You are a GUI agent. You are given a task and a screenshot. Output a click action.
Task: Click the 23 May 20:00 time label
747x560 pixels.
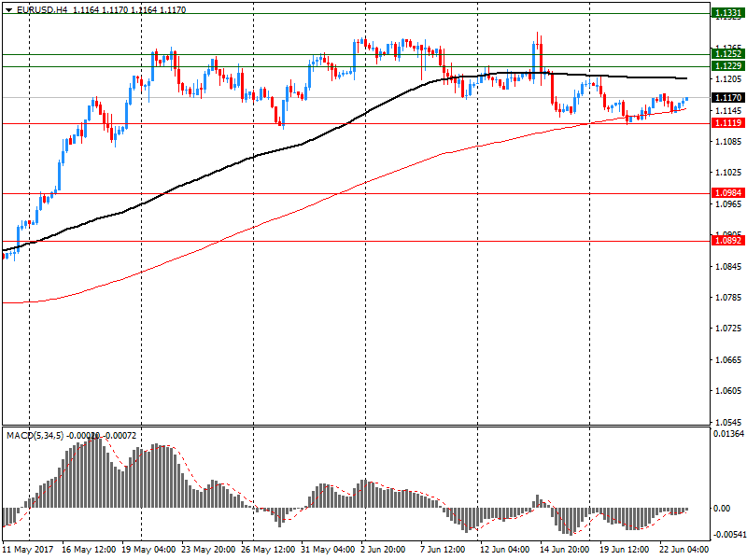208,549
